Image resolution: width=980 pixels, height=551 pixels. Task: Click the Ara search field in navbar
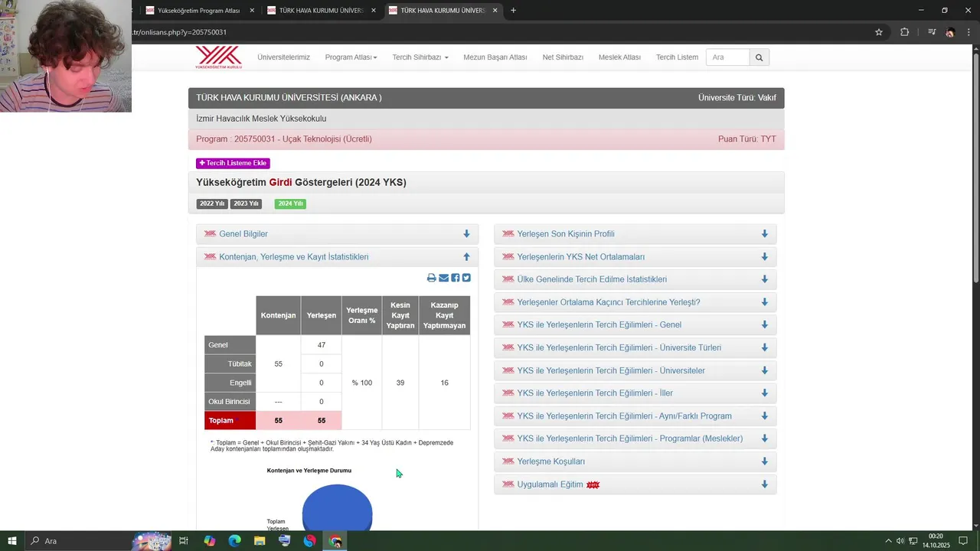pyautogui.click(x=727, y=57)
